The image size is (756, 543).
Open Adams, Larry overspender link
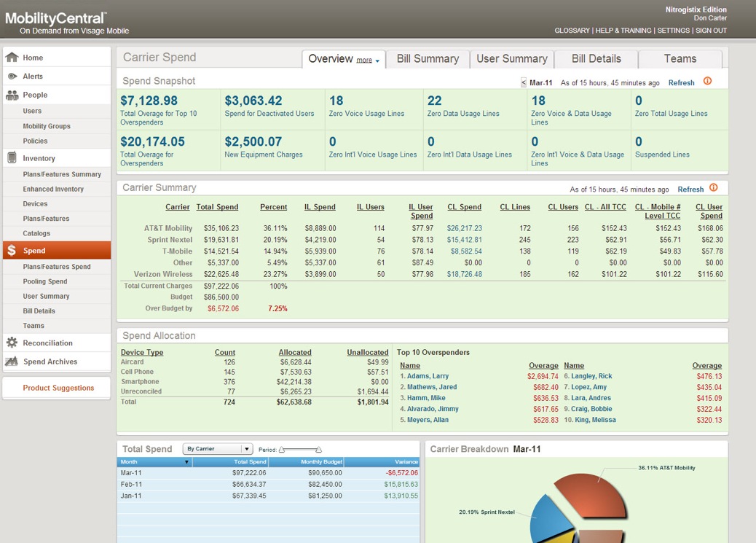(428, 376)
